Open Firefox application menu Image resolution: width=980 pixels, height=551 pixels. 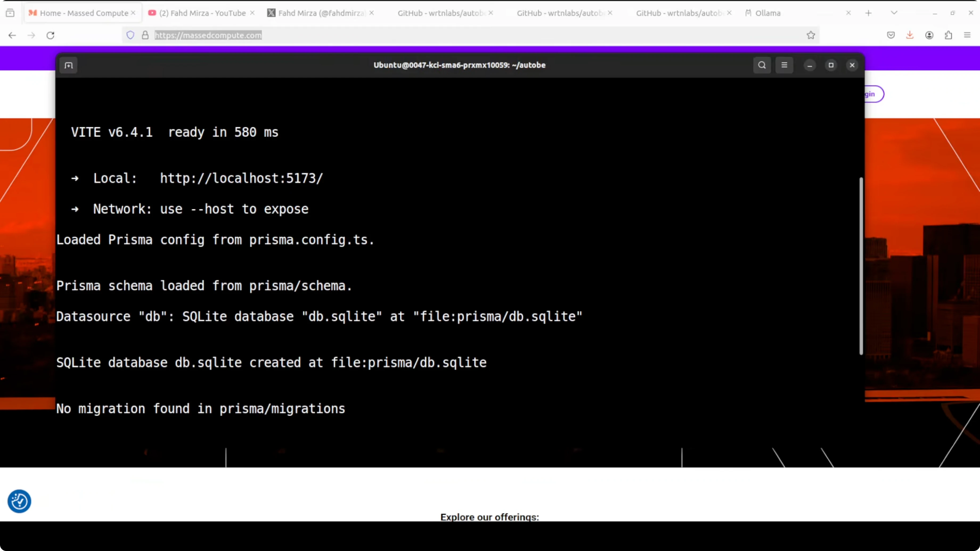[x=967, y=35]
